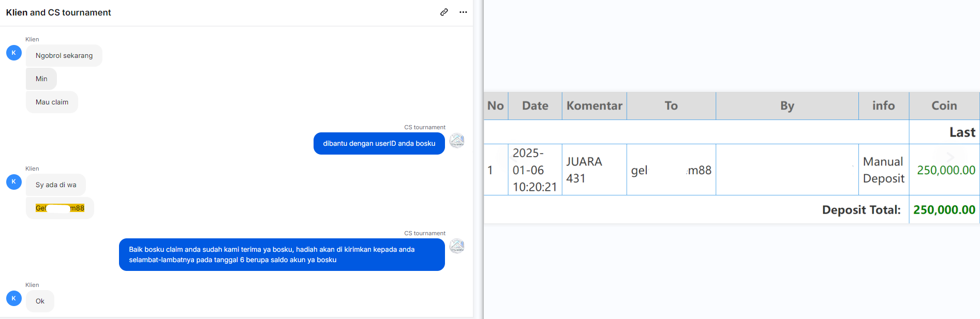This screenshot has height=319, width=980.
Task: Click the 'info' column header
Action: coord(883,106)
